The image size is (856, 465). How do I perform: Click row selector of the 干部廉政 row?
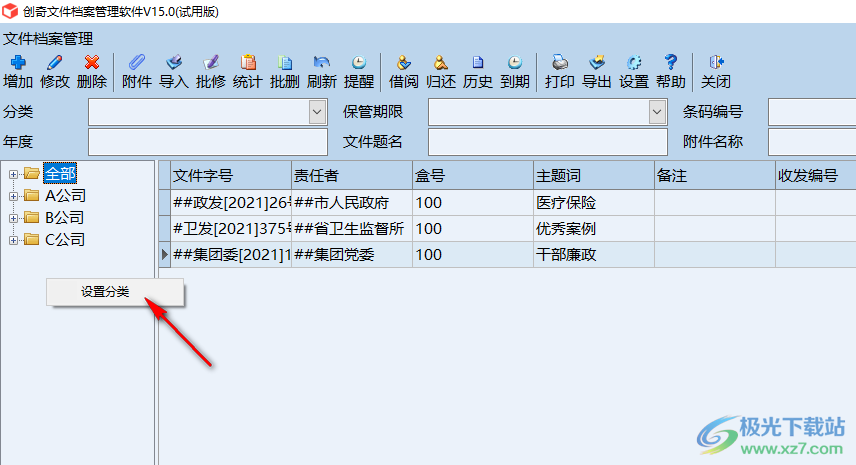[164, 254]
